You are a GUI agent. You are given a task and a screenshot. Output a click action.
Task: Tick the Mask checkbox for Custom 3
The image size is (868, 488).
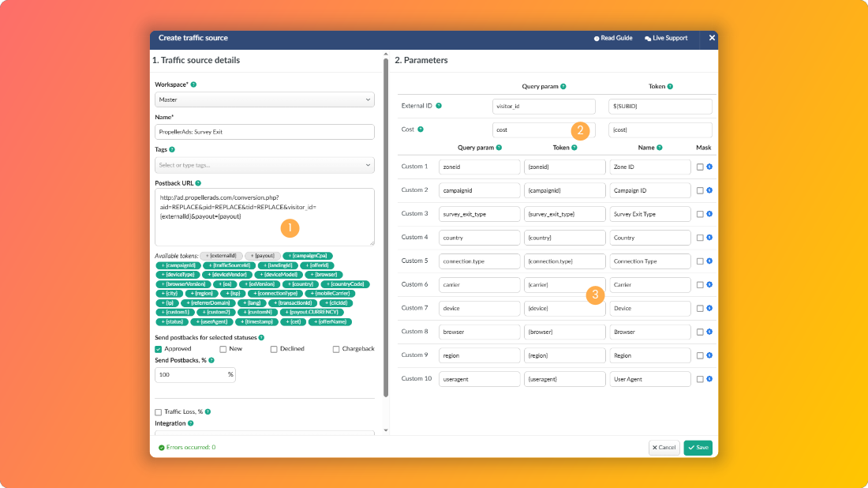pos(700,214)
